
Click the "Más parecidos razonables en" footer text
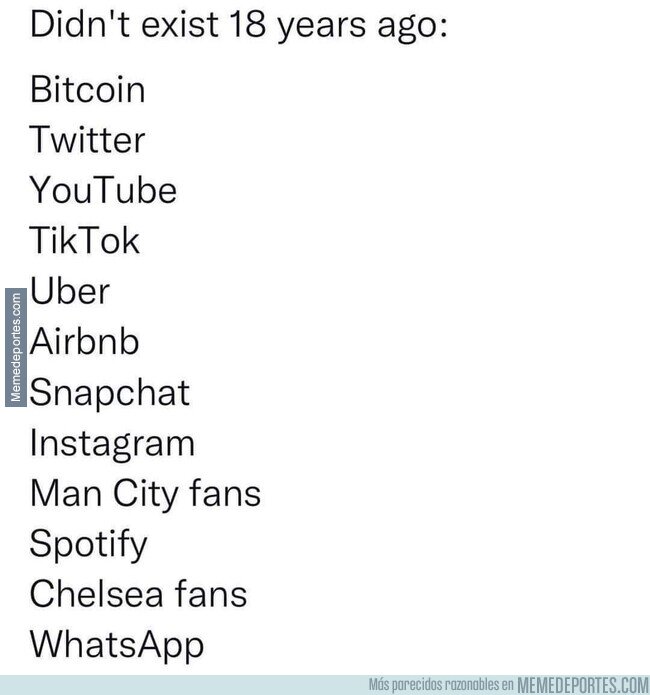pos(441,685)
